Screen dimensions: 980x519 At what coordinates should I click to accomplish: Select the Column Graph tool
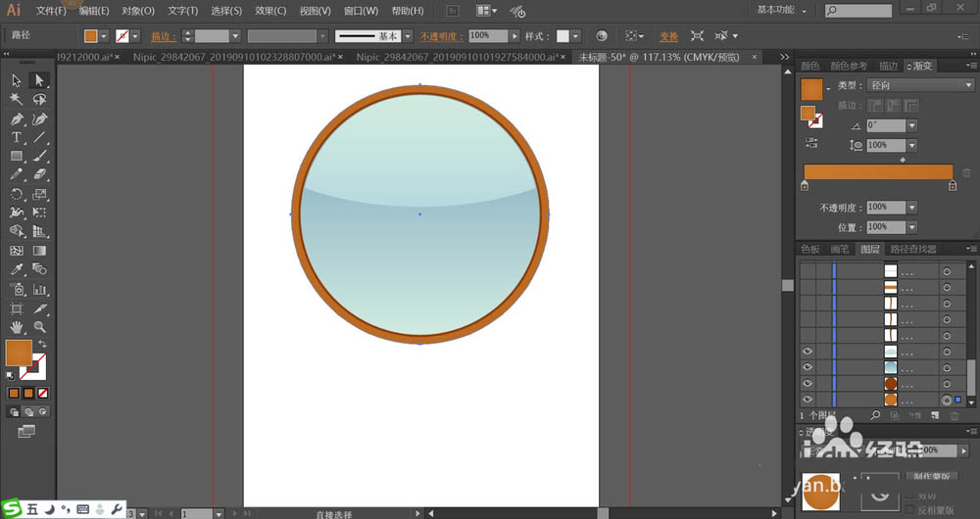[x=39, y=289]
